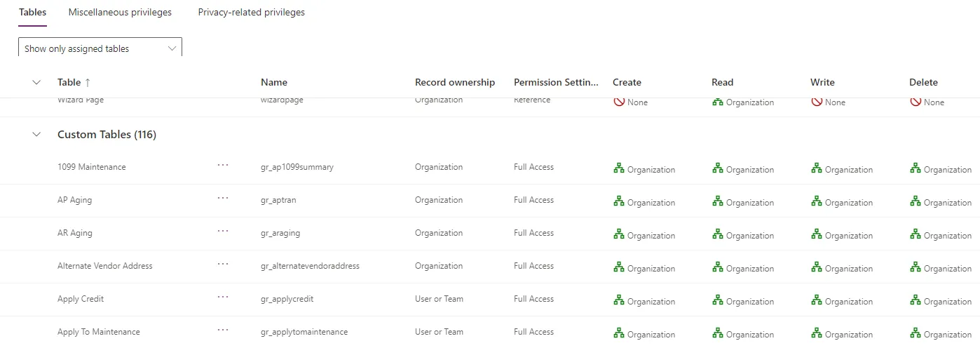980x348 pixels.
Task: Change Create privilege for AP Aging
Action: (644, 201)
